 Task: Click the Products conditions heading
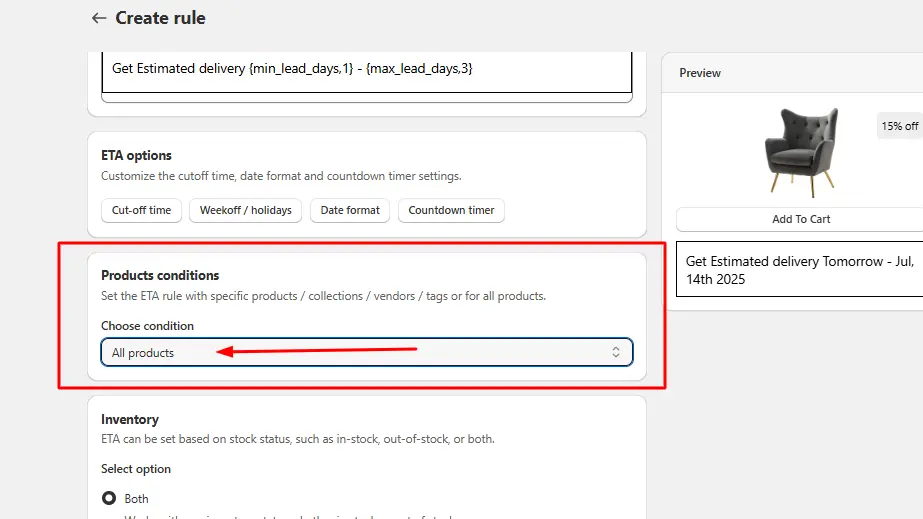pos(160,275)
